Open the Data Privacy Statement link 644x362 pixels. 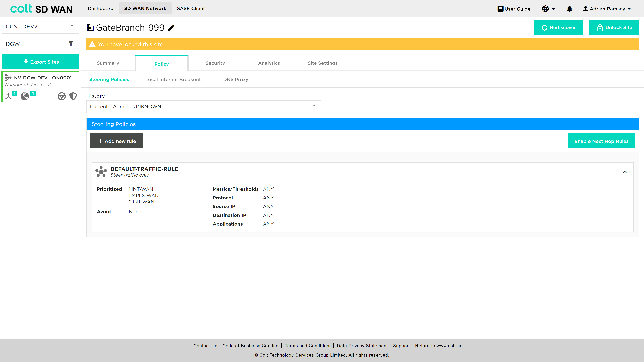point(362,346)
